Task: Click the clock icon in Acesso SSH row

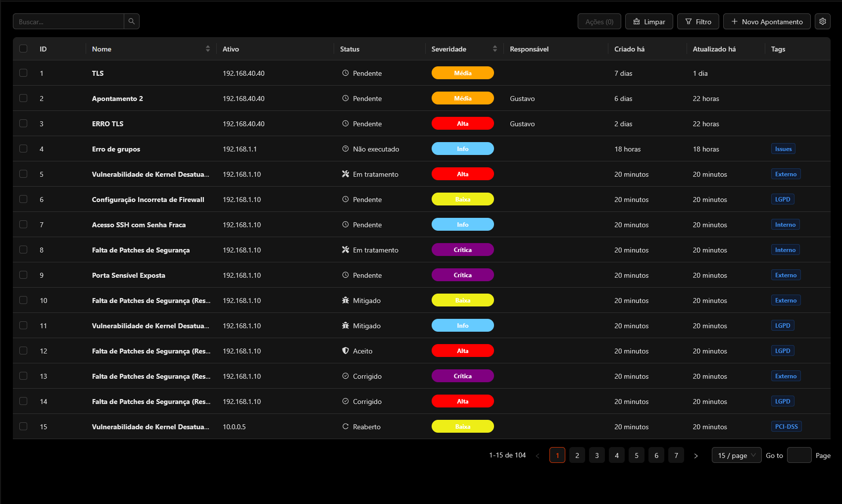Action: 346,224
